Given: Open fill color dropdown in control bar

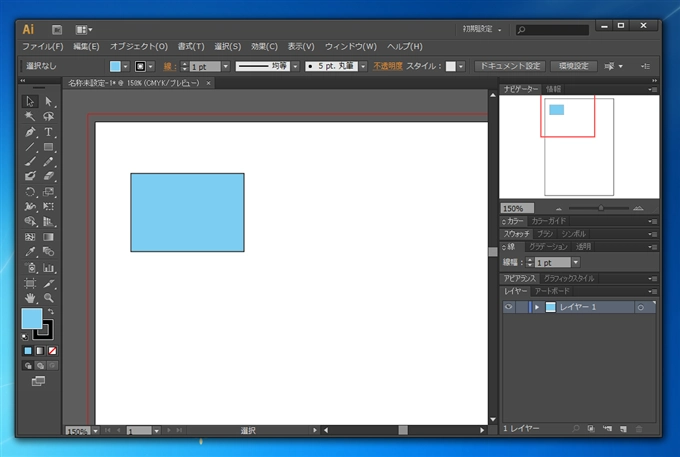Looking at the screenshot, I should click(125, 66).
